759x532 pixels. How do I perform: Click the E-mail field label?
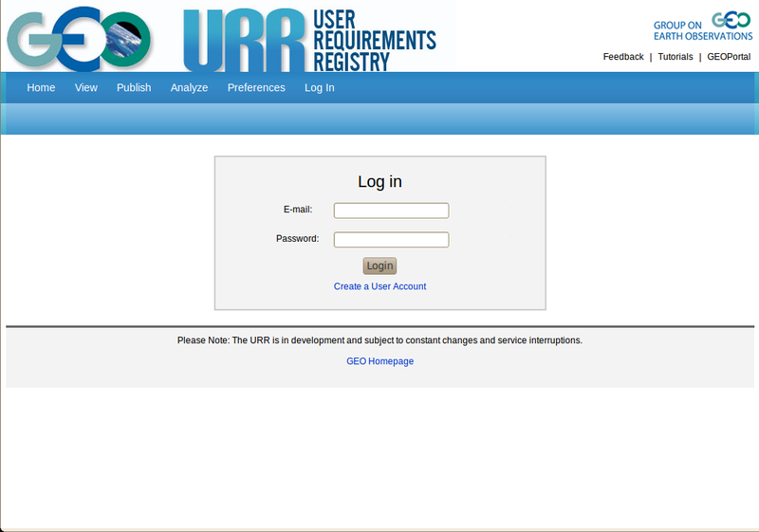[x=297, y=210]
